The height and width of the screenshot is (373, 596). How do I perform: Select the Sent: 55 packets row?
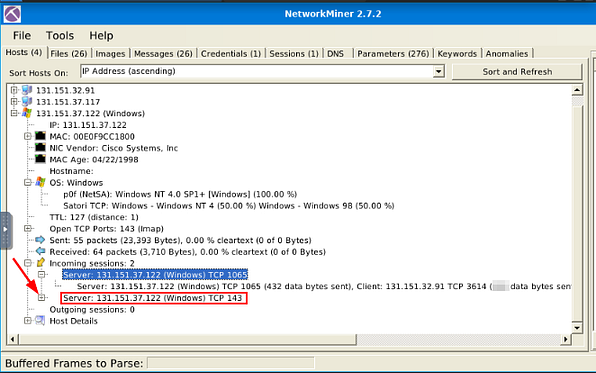tap(180, 240)
